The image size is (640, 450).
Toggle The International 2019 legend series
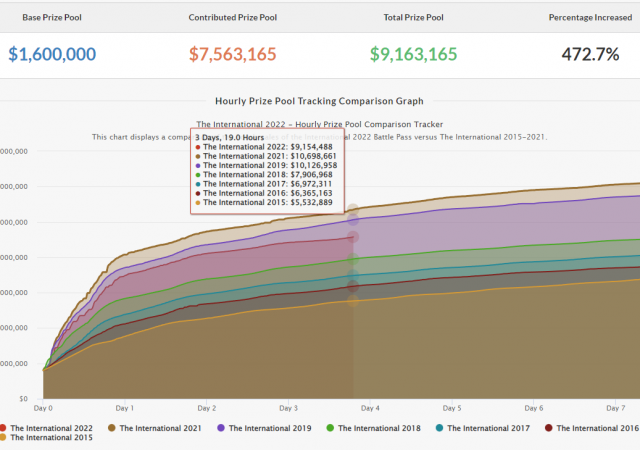pos(268,428)
